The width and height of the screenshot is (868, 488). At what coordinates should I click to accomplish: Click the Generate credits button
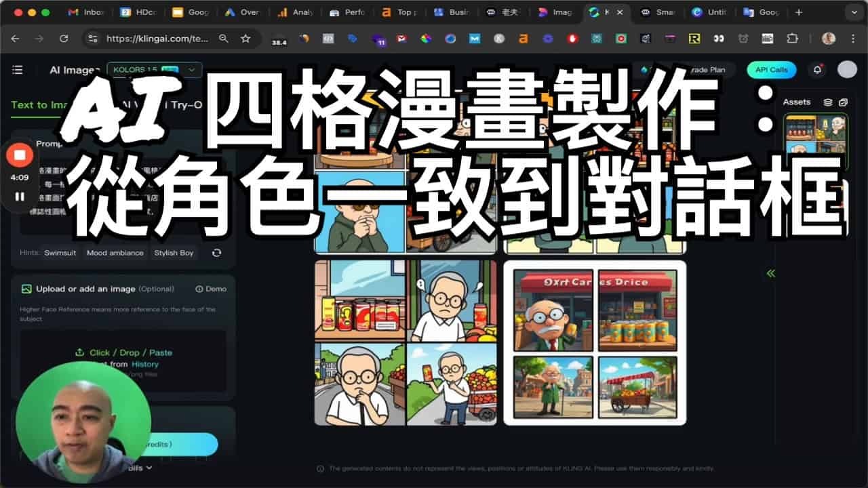180,445
